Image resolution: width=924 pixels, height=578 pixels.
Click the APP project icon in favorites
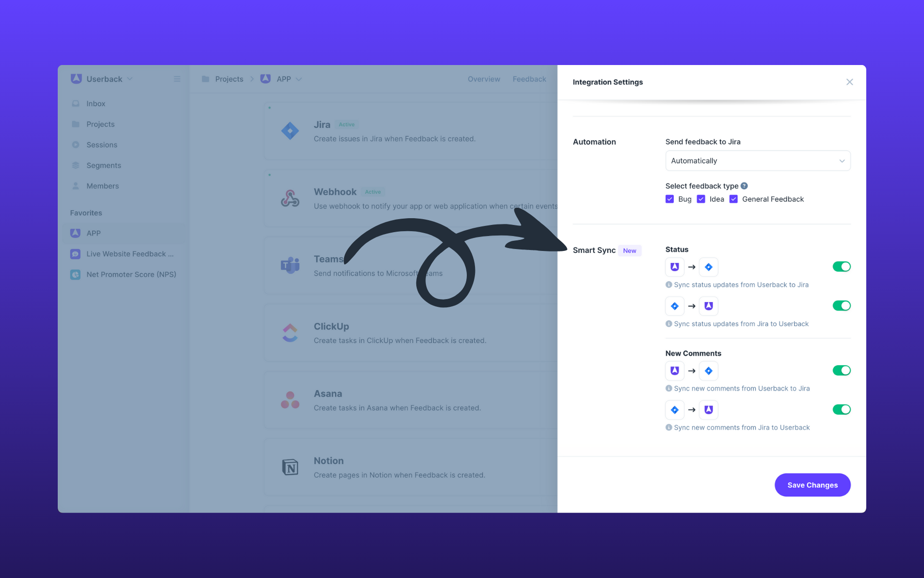pos(76,232)
